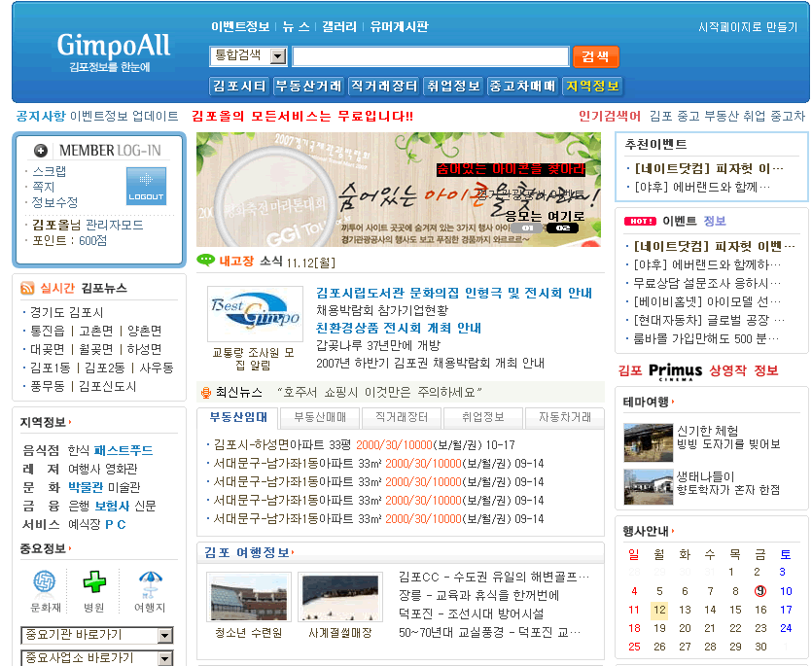
Task: Open 친환경상품 전시회 개최 안내 article
Action: pyautogui.click(x=399, y=329)
